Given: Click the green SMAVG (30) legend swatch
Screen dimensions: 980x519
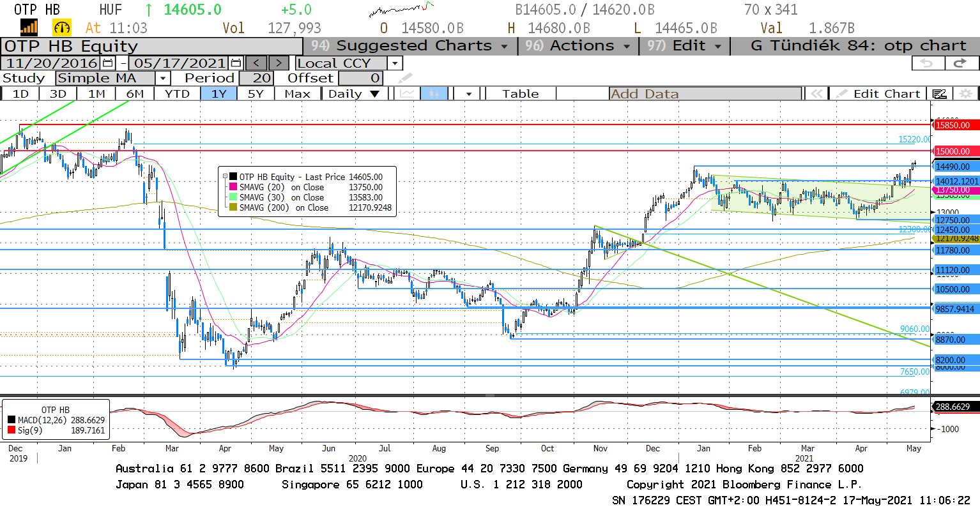Looking at the screenshot, I should (x=233, y=197).
